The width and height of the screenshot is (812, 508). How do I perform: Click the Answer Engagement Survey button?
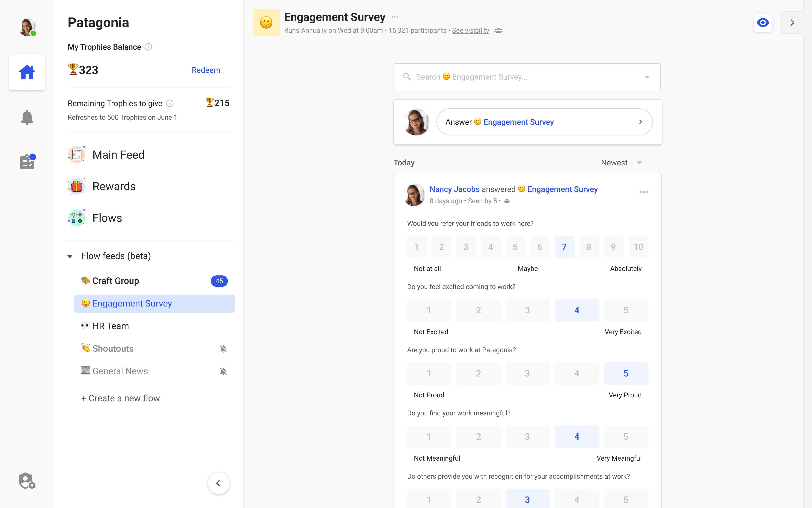tap(544, 122)
